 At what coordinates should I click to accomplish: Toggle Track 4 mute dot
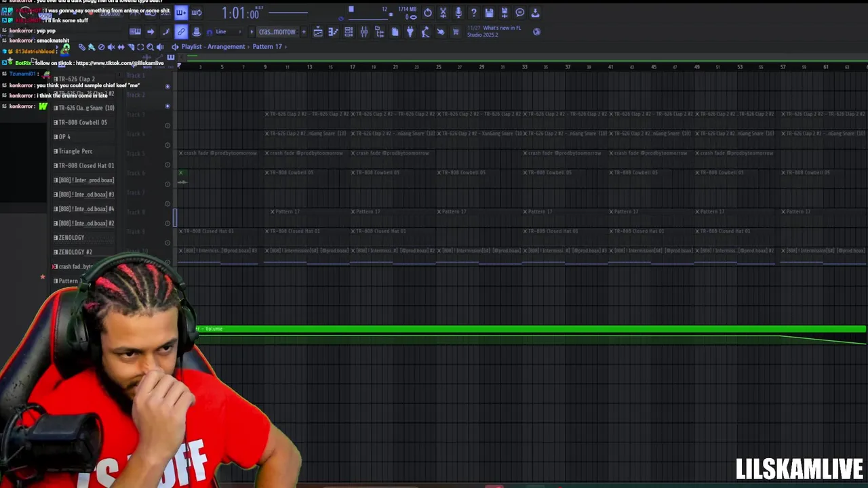[167, 144]
